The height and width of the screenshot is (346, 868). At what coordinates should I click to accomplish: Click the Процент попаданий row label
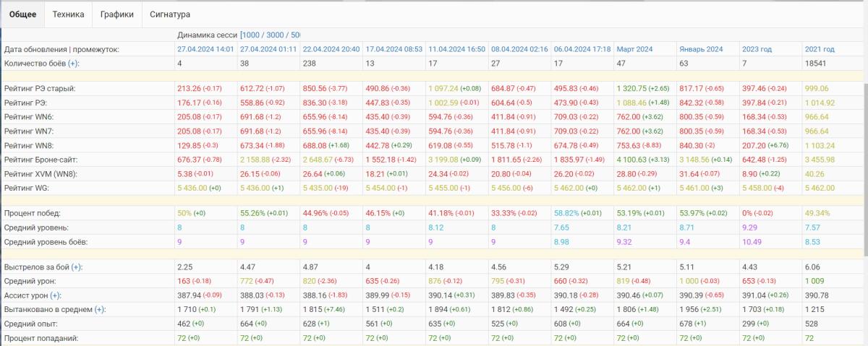click(x=41, y=338)
